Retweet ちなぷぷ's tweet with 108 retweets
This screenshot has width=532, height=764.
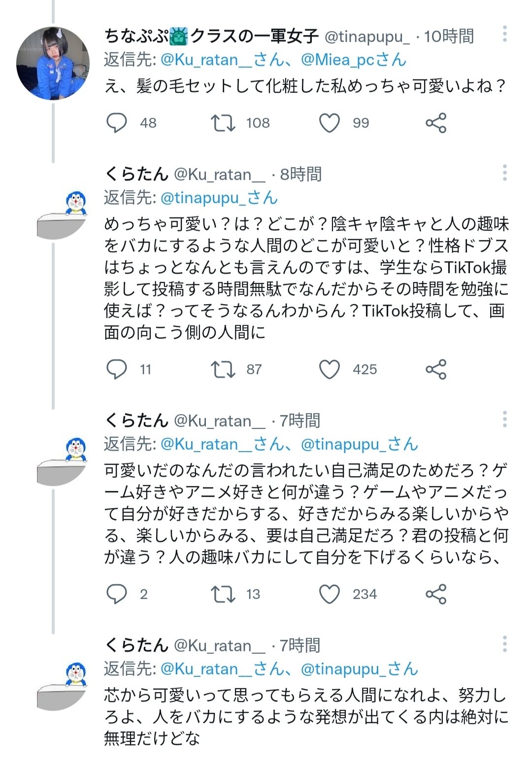coord(223,123)
